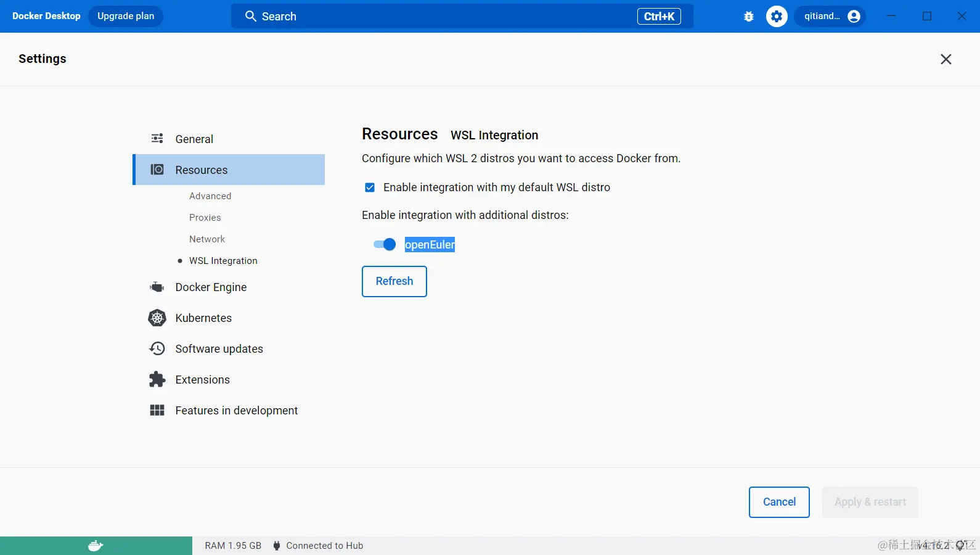Viewport: 980px width, 555px height.
Task: Click the highlighted openEuler distro label
Action: pyautogui.click(x=430, y=245)
